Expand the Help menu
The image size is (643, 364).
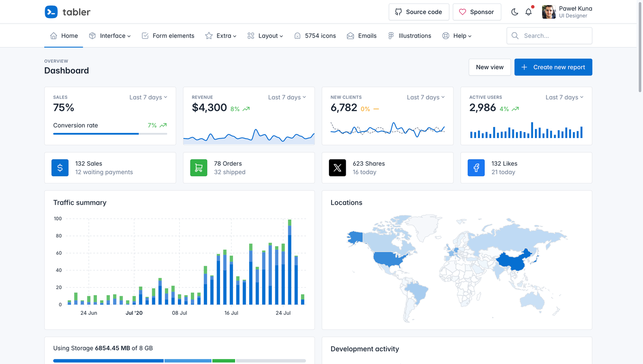[457, 36]
